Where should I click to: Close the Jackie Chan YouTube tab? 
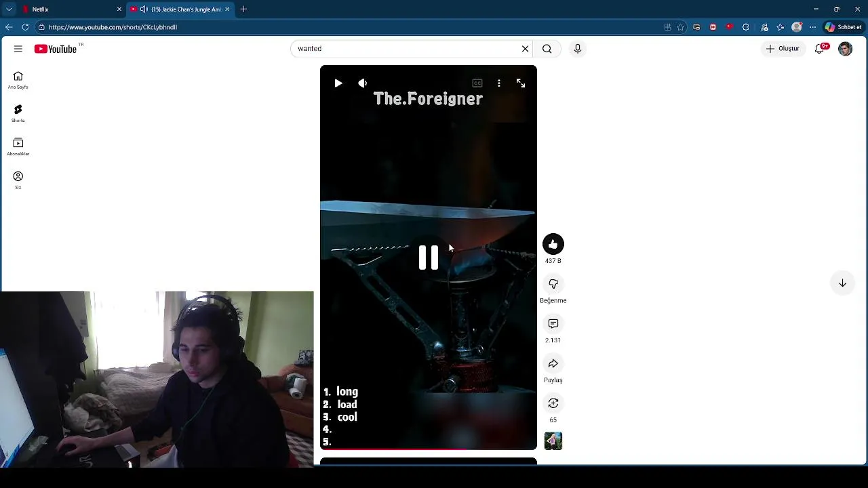[227, 9]
